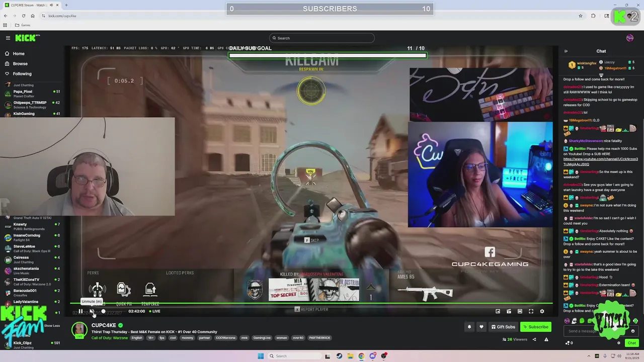Open LadyValentine channel in sidebar

33,303
